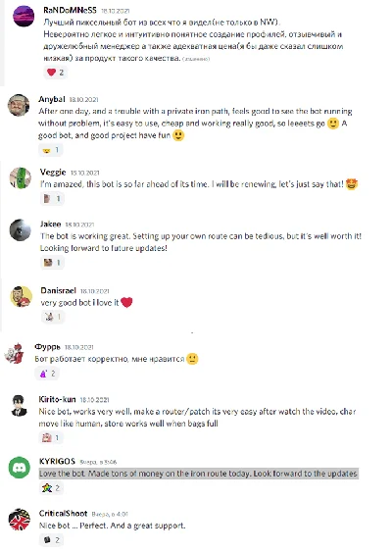This screenshot has height=552, width=392.
Task: Open CriticalShoot's avatar
Action: pyautogui.click(x=20, y=520)
